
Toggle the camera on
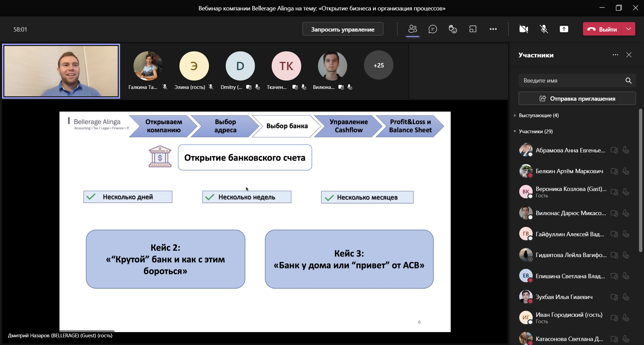pos(524,29)
